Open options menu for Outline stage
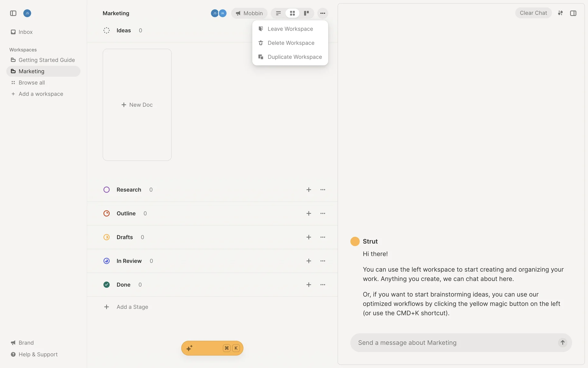 322,213
